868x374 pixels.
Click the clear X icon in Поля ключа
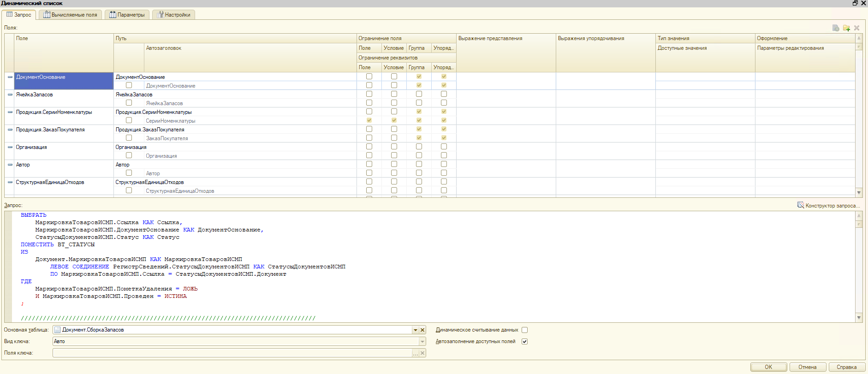pos(422,353)
